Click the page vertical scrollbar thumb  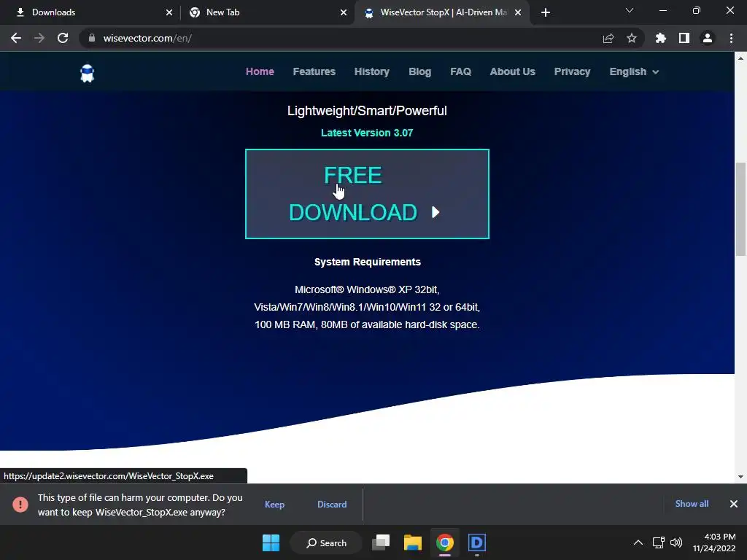[740, 209]
